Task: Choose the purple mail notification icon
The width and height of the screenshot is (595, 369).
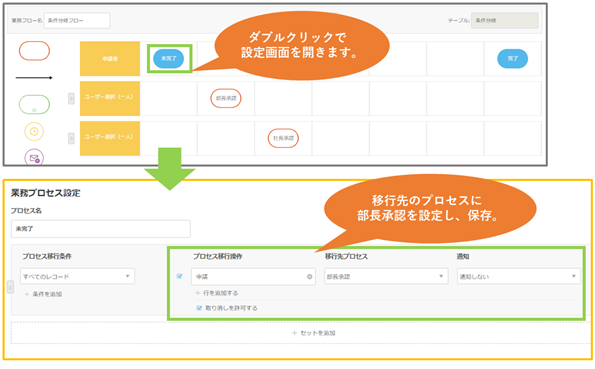Action: (34, 157)
